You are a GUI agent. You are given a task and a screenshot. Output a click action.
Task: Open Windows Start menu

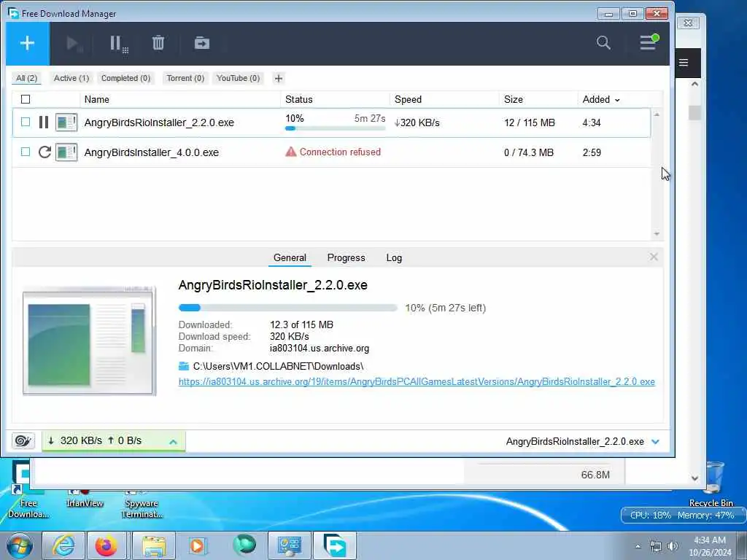(x=19, y=545)
